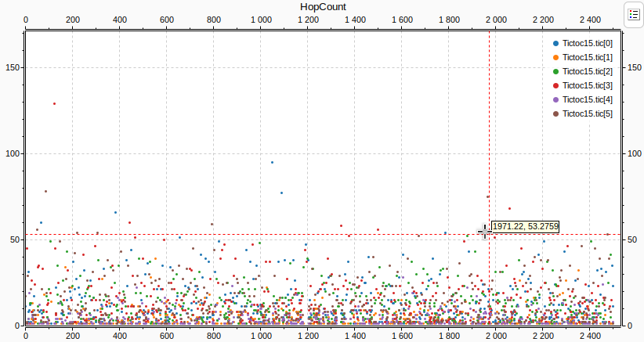Select the Tictoc15.tic[0] legend entry
Screen dimensions: 644x342
pyautogui.click(x=583, y=43)
